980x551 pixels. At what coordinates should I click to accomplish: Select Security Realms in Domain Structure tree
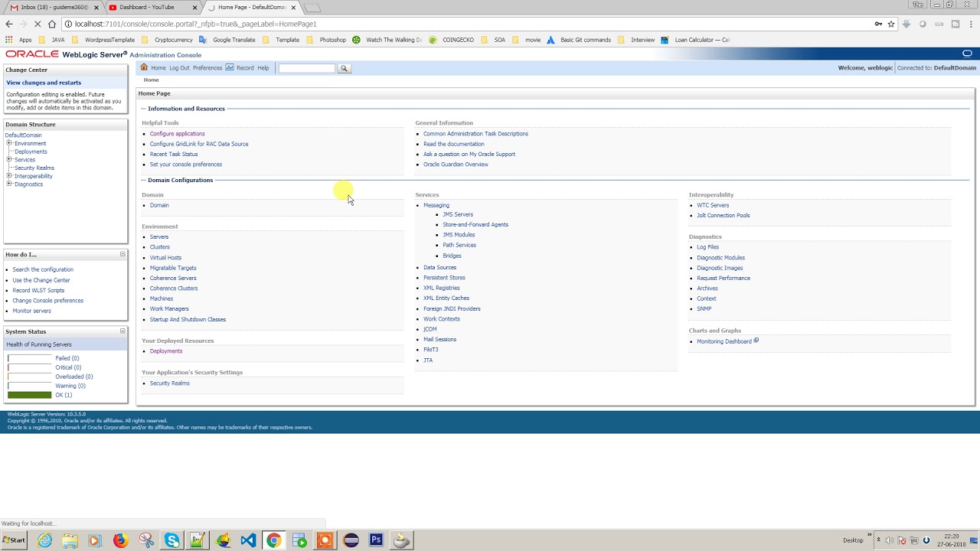click(x=34, y=168)
